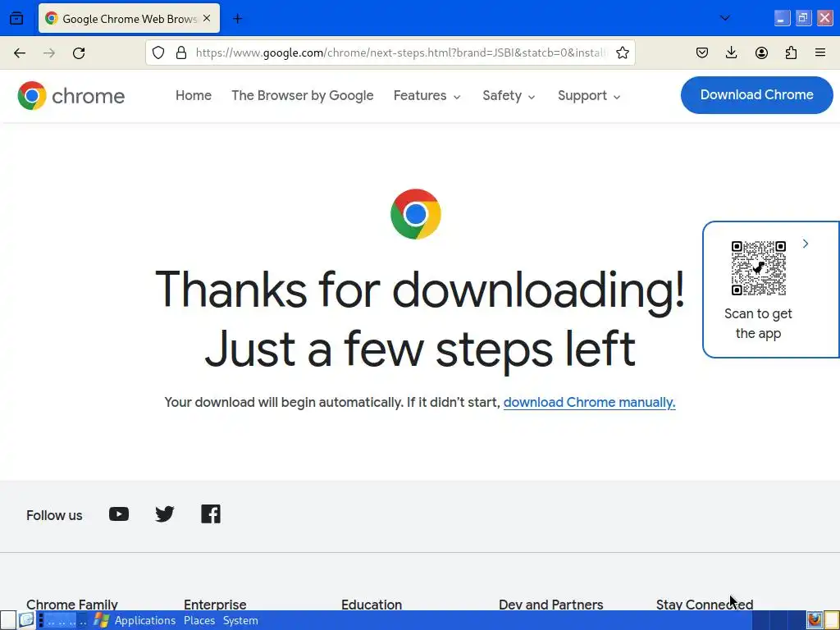
Task: Open the Places menu in taskbar
Action: point(199,620)
